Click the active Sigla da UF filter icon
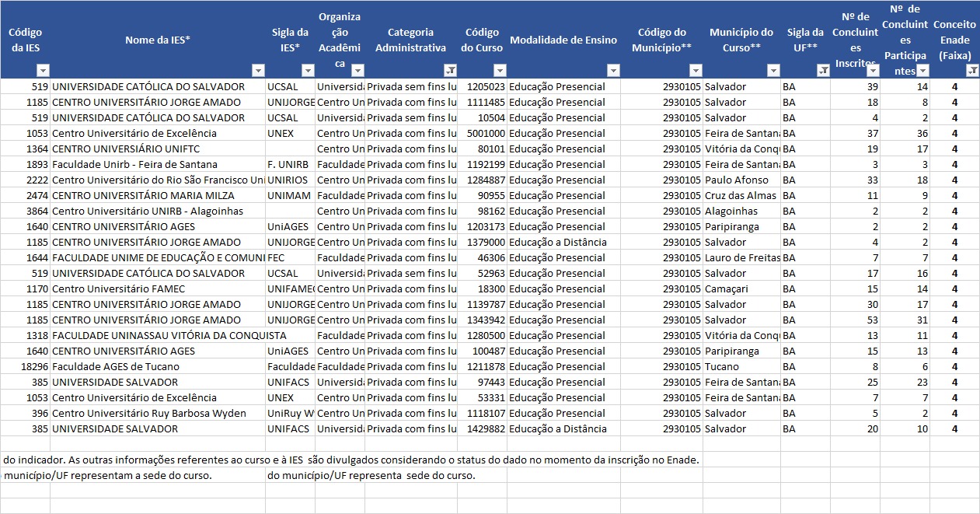 (x=822, y=71)
